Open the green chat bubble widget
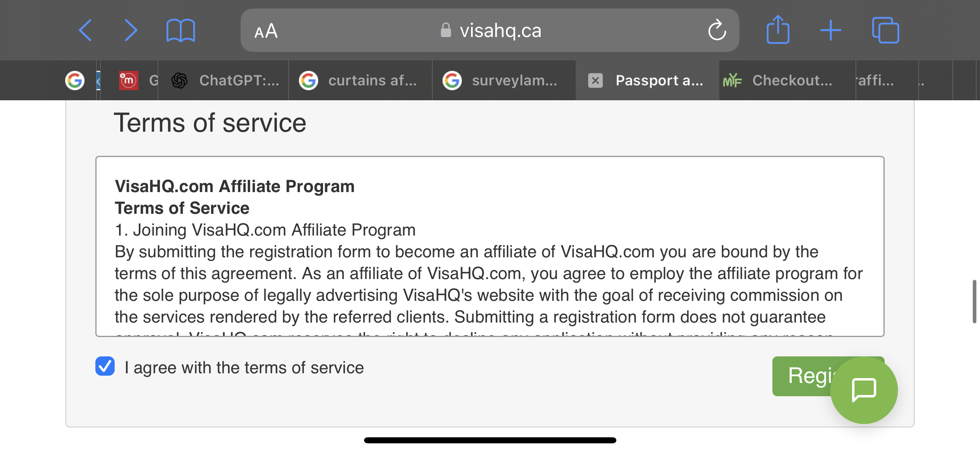Image resolution: width=980 pixels, height=453 pixels. click(864, 390)
